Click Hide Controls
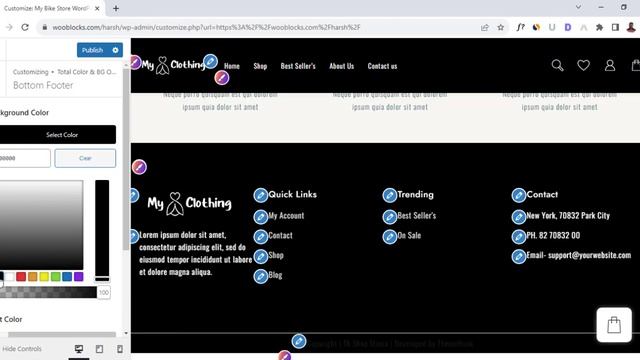Viewport: 640px width, 360px height. tap(22, 349)
